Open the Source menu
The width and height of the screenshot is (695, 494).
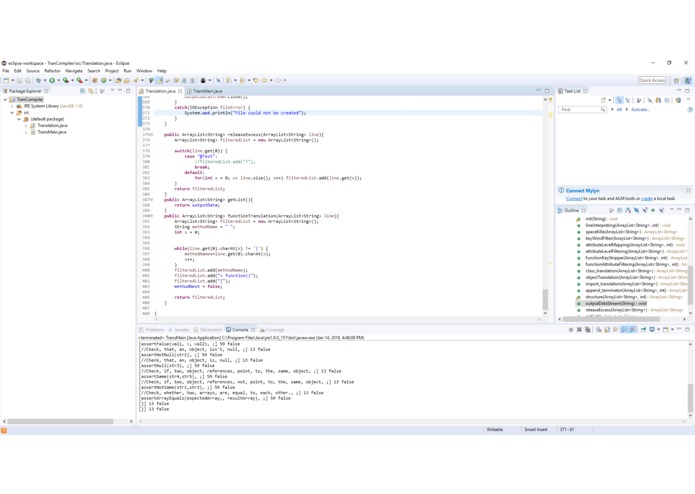[x=33, y=71]
